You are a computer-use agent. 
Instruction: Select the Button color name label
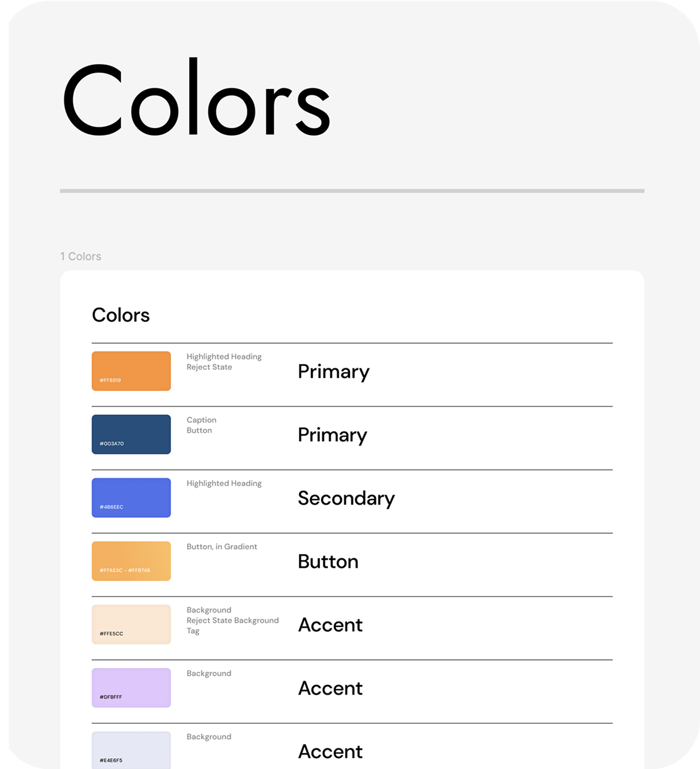pos(328,561)
